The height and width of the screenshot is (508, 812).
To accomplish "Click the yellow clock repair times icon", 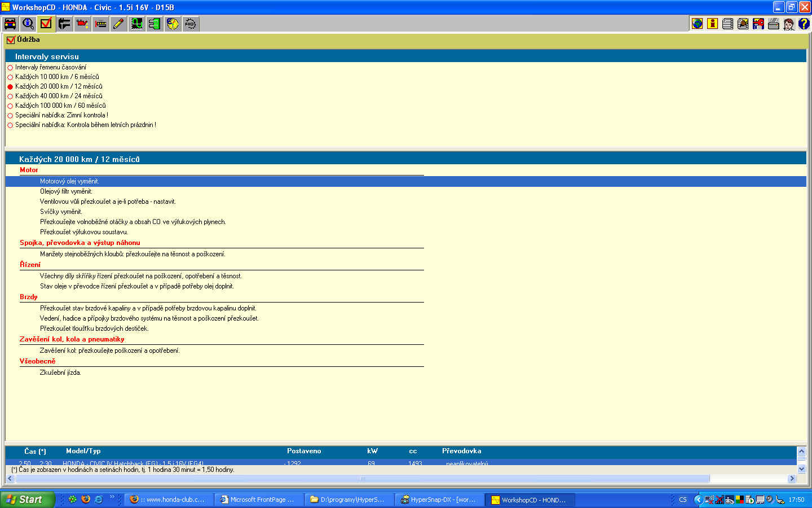I will click(x=173, y=24).
